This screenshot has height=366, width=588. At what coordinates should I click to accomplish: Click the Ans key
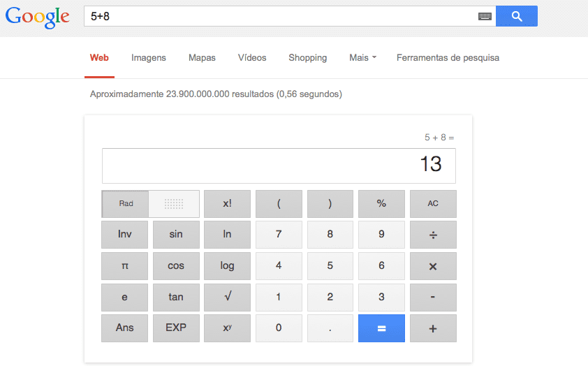click(124, 328)
